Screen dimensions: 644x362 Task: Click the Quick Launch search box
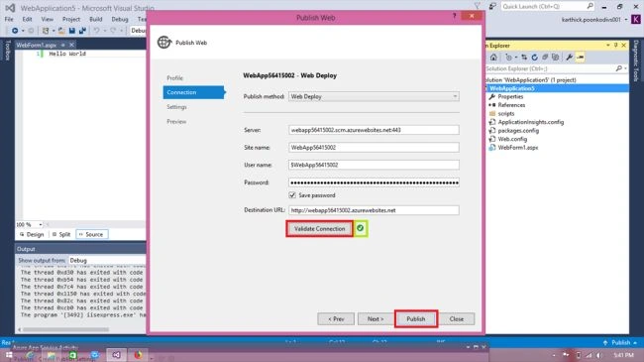(548, 6)
